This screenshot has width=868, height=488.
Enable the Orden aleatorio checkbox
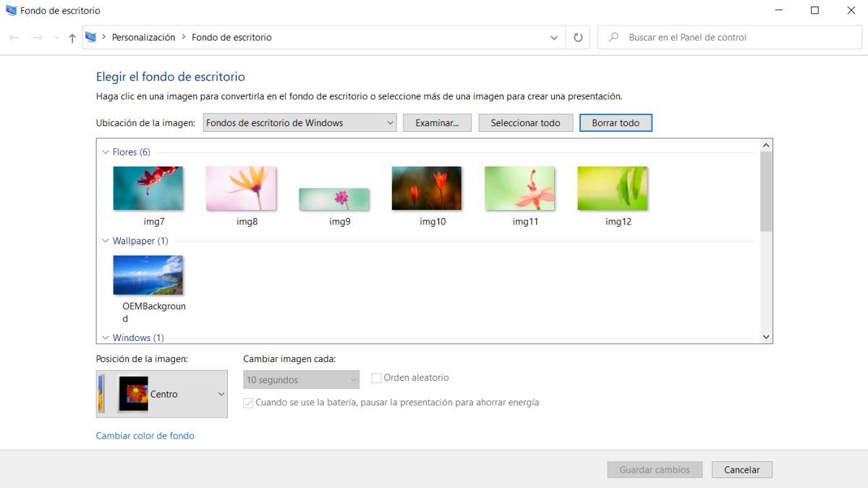[x=376, y=377]
